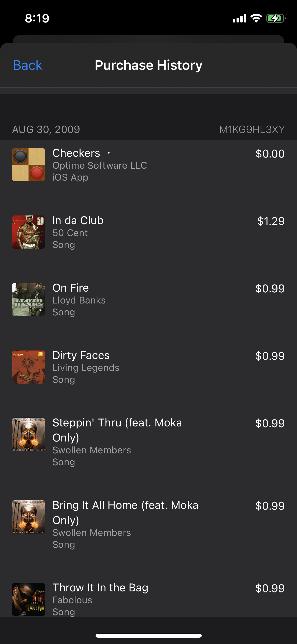Tap the Wi-Fi icon in the status bar
Image resolution: width=297 pixels, height=644 pixels.
255,18
